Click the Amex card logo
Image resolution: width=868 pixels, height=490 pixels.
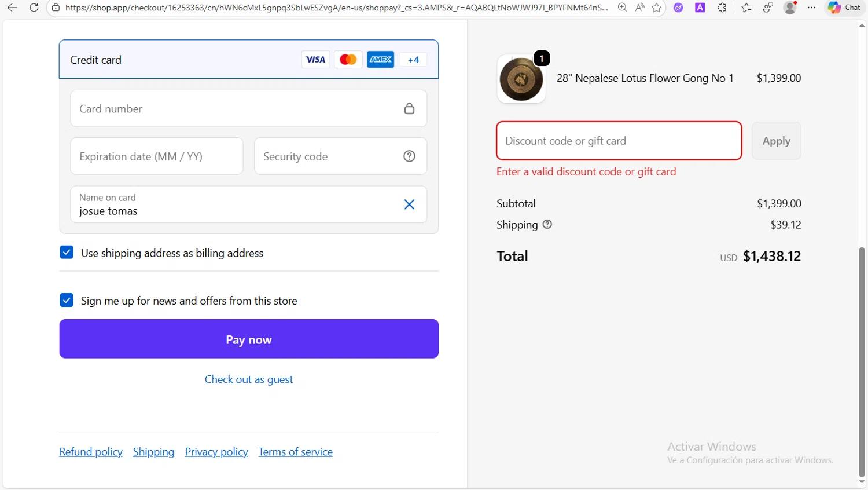pos(381,60)
